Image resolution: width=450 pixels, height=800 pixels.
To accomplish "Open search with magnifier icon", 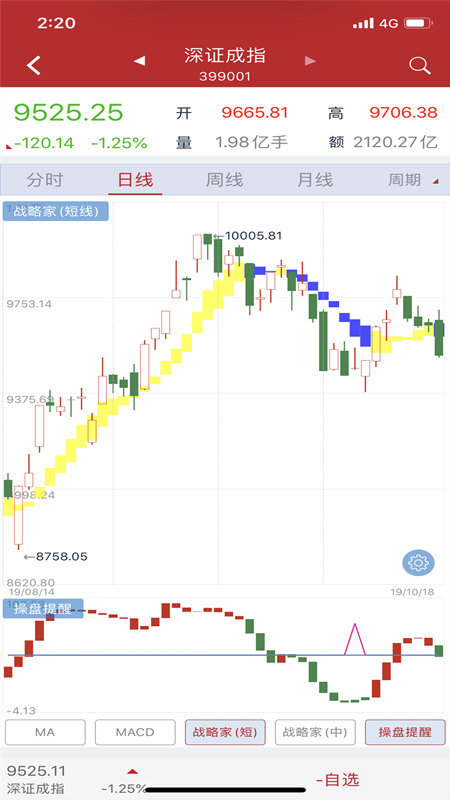I will pos(419,66).
